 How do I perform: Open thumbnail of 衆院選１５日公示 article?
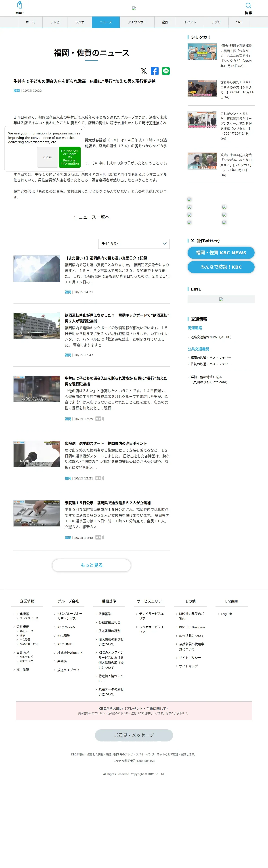[x=37, y=513]
